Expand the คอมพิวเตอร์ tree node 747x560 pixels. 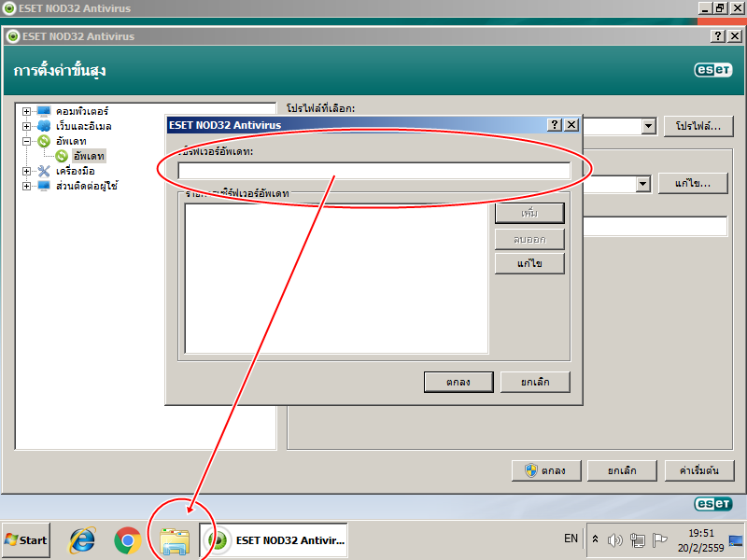pyautogui.click(x=27, y=111)
